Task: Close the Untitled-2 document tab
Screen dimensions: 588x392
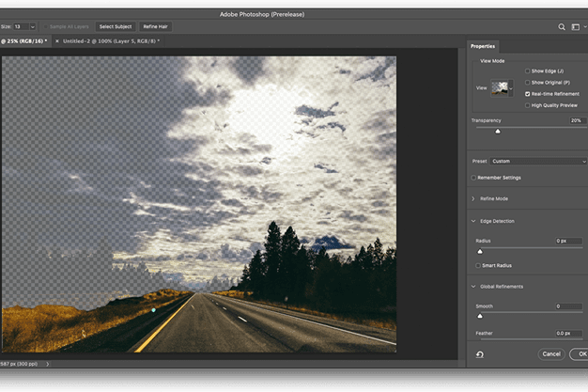Action: (x=57, y=41)
